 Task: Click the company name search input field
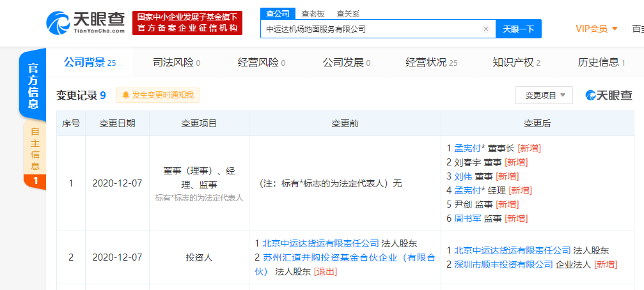(372, 29)
